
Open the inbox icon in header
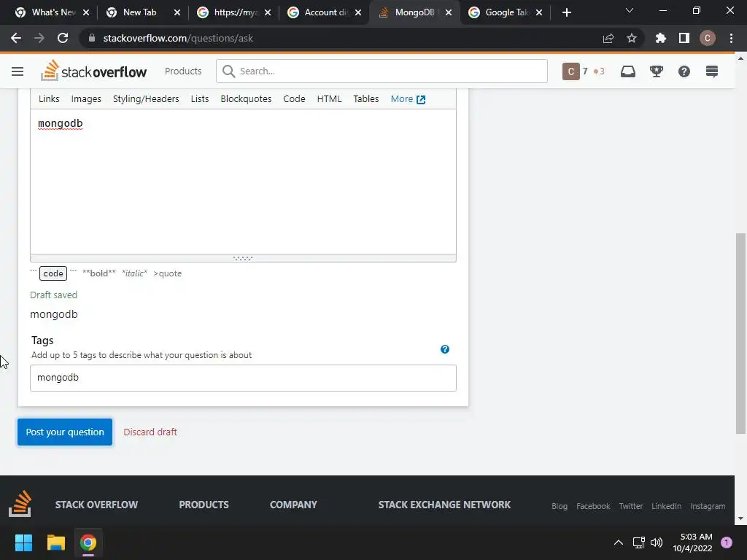[628, 71]
